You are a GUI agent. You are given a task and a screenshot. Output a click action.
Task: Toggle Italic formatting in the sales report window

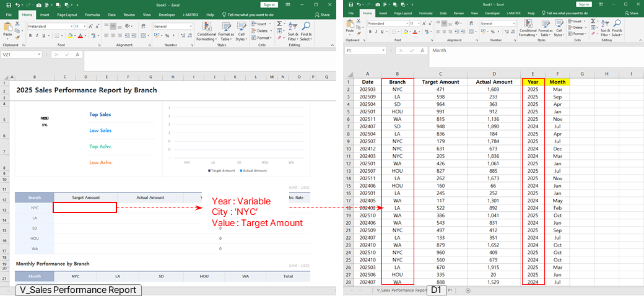[x=37, y=36]
